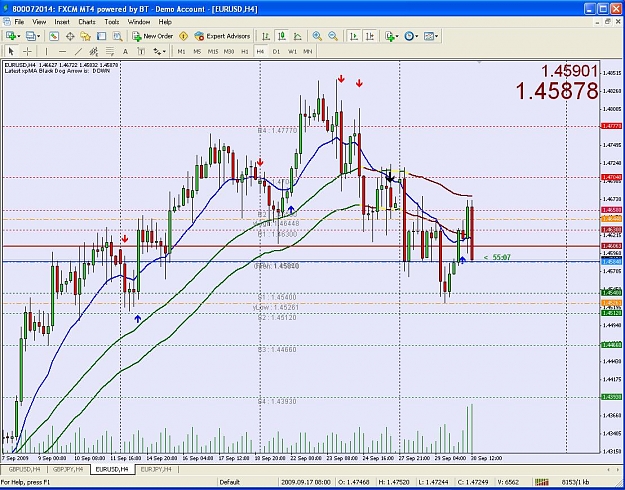
Task: Click the yellow diamond MetaEditor icon
Action: pos(183,36)
